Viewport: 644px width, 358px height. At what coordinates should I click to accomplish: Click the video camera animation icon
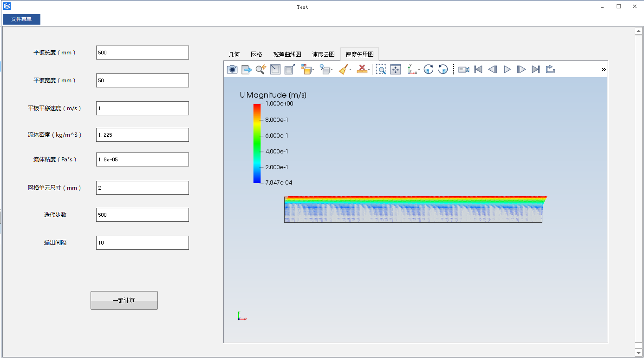tap(464, 69)
